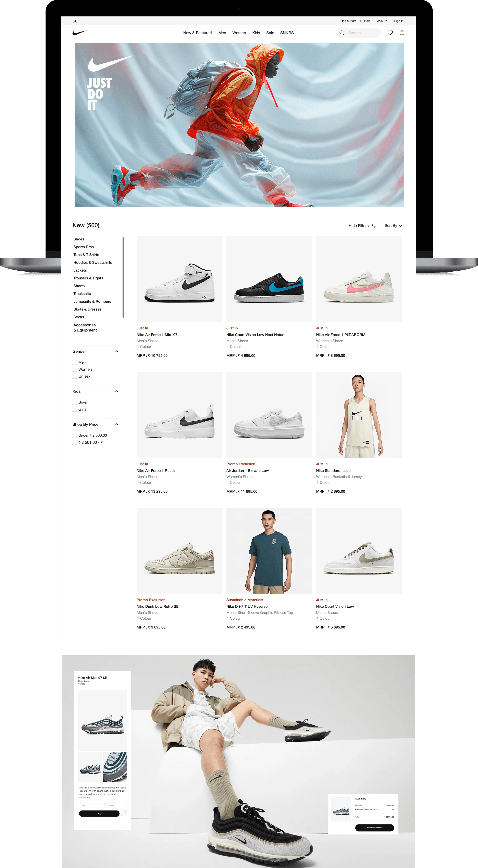Click the Sign In link
Image resolution: width=478 pixels, height=868 pixels.
click(x=398, y=21)
